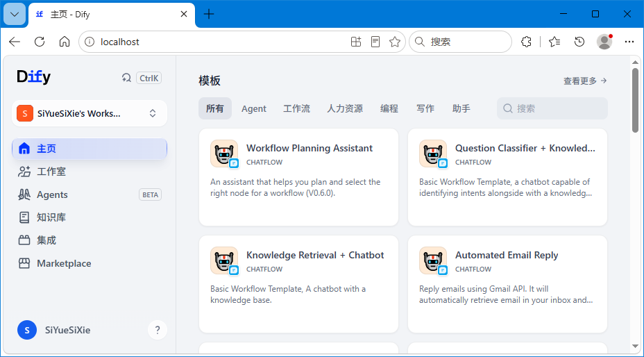Click the site info icon before localhost
This screenshot has height=357, width=644.
[89, 42]
